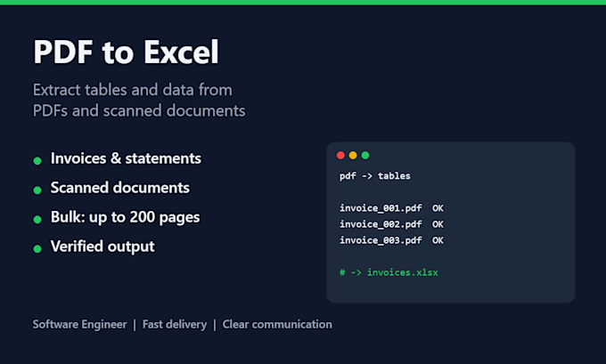Click the green bullet beside Bulk: up to 200 pages
The width and height of the screenshot is (606, 364).
click(37, 219)
